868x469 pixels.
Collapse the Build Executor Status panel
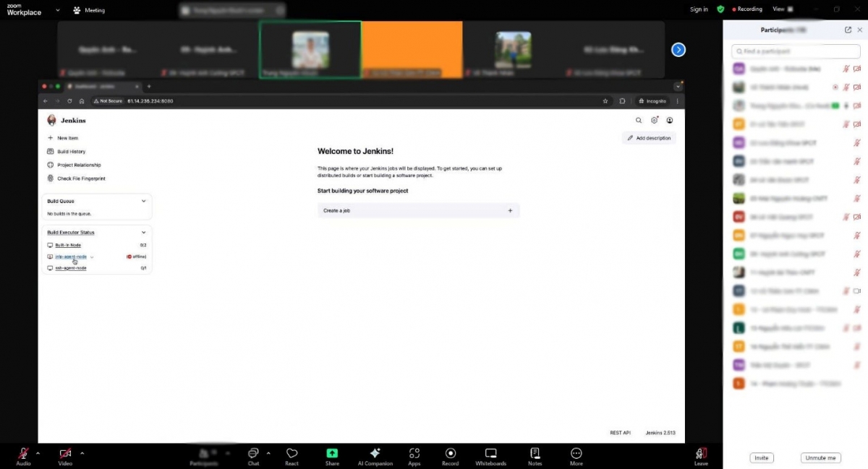[143, 233]
